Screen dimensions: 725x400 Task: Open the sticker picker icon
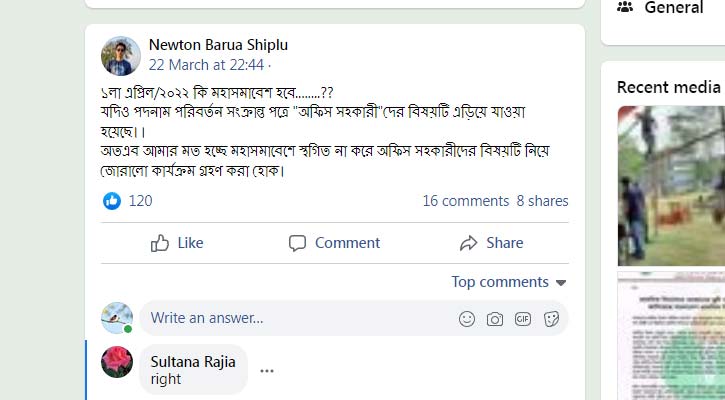coord(550,319)
